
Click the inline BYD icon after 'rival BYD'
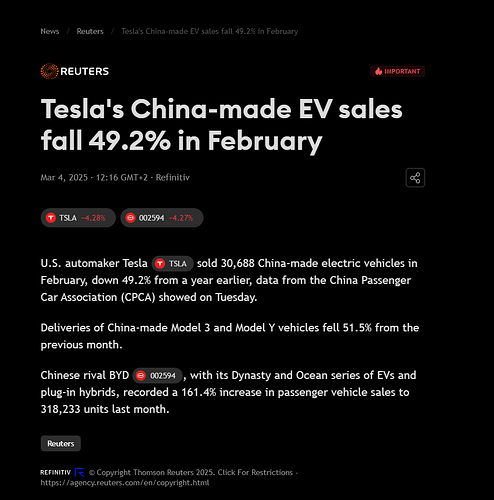tap(141, 376)
